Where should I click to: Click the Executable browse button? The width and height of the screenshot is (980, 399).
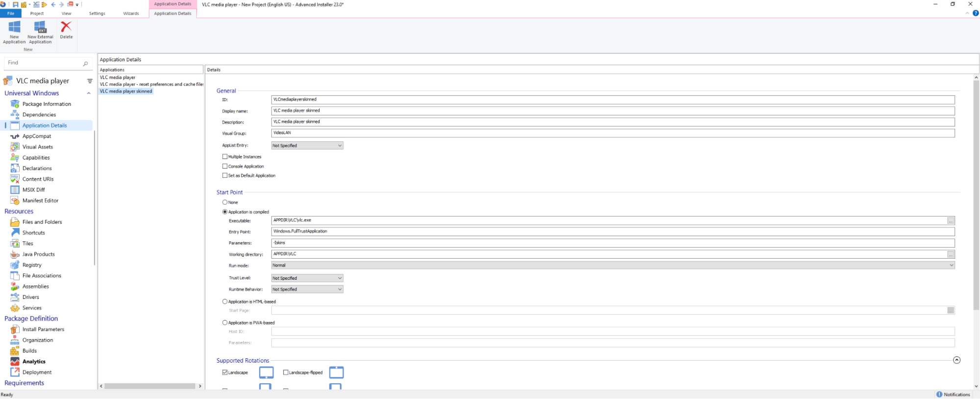click(951, 221)
